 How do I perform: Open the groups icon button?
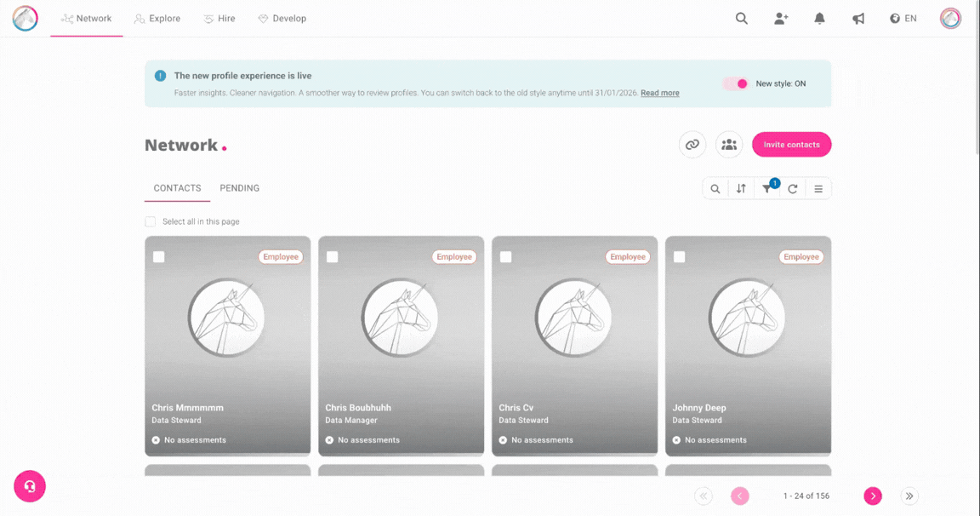coord(729,145)
